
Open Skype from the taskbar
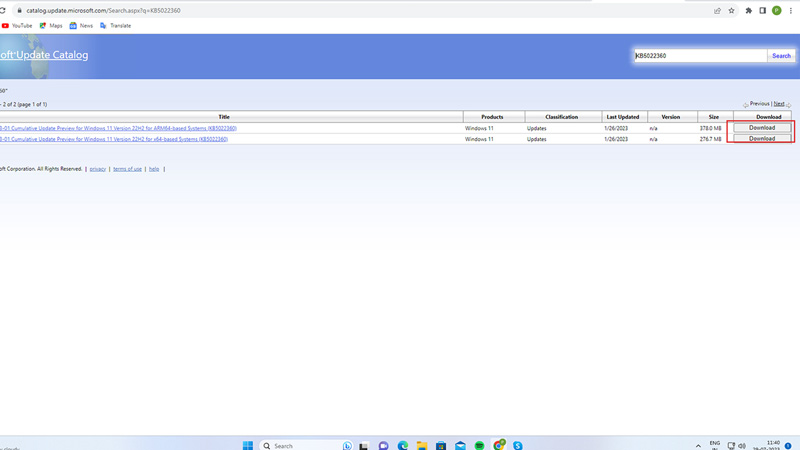517,445
